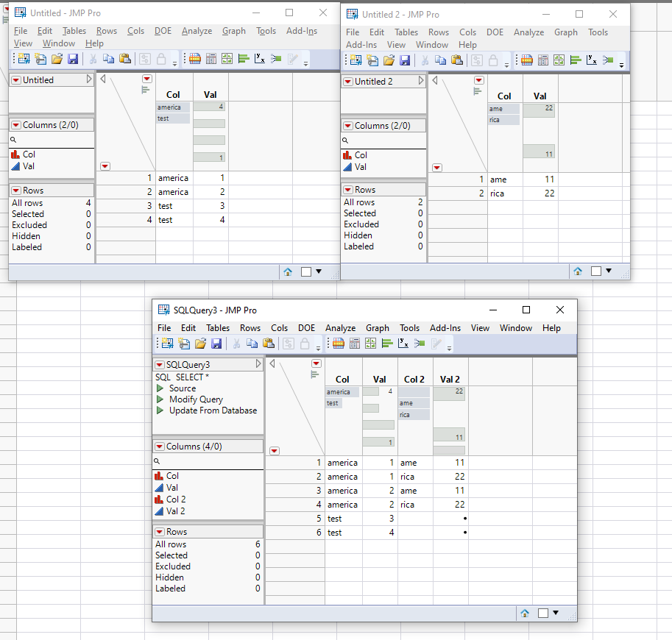Select Val column in Untitled columns list
The height and width of the screenshot is (640, 672).
[28, 166]
